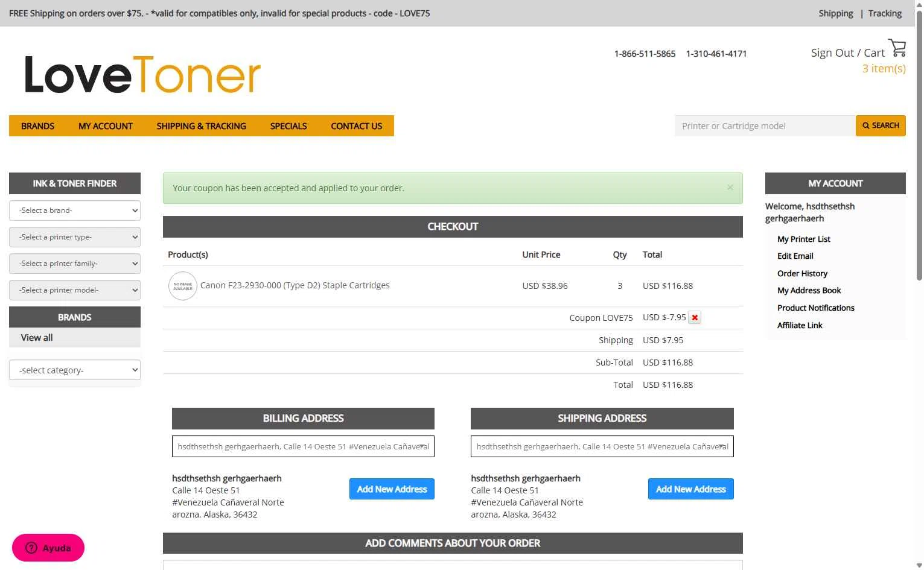Click the Shipping link in top bar
924x570 pixels.
click(x=836, y=13)
